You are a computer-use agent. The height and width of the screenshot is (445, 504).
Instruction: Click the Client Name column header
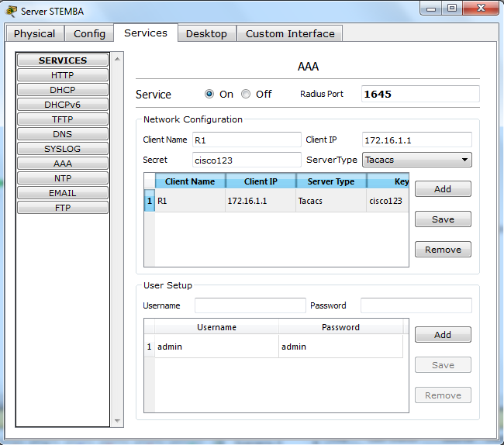[190, 181]
